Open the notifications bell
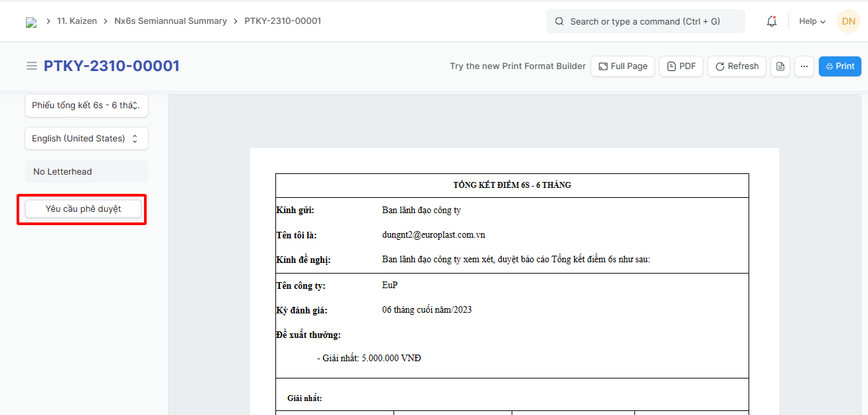868x415 pixels. [x=771, y=21]
